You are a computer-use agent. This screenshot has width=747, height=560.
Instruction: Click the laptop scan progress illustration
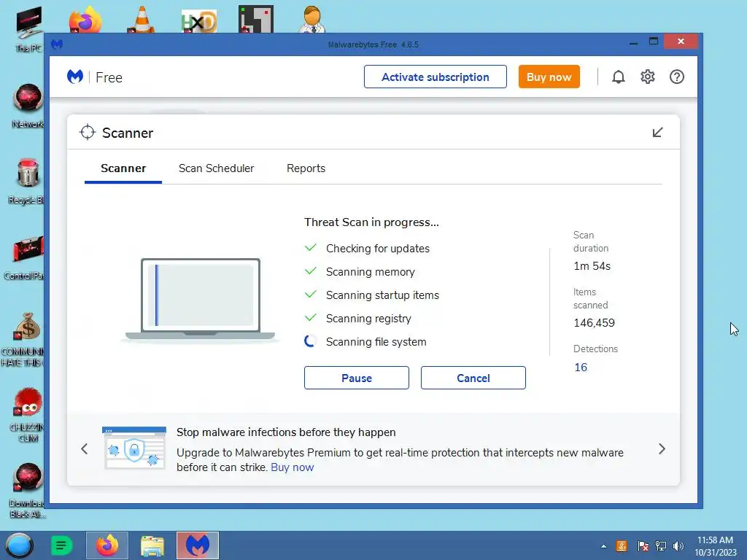[x=200, y=300]
